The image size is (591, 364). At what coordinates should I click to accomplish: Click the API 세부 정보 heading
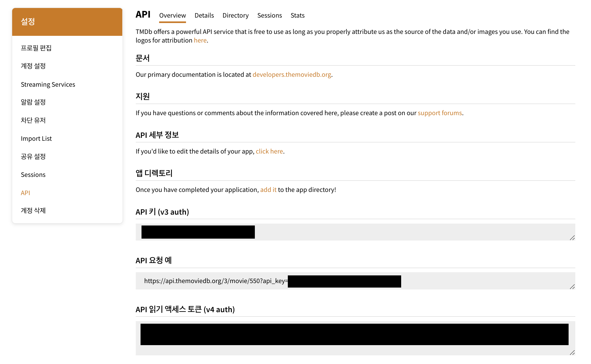pos(157,135)
